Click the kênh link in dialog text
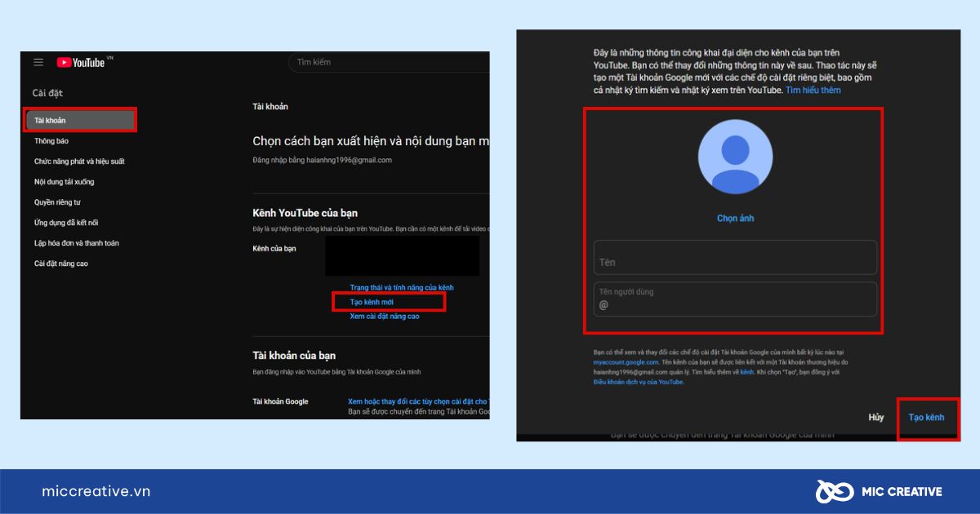This screenshot has height=514, width=980. [x=746, y=372]
